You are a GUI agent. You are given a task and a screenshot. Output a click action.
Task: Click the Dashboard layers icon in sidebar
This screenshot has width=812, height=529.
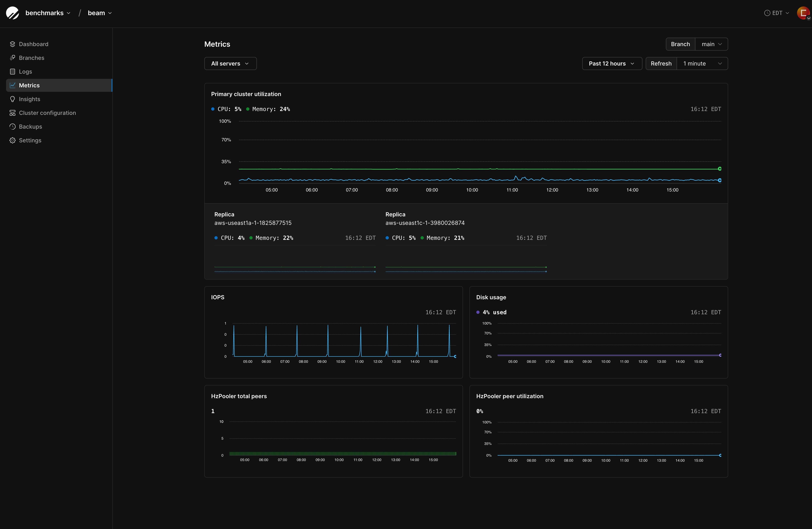[13, 44]
